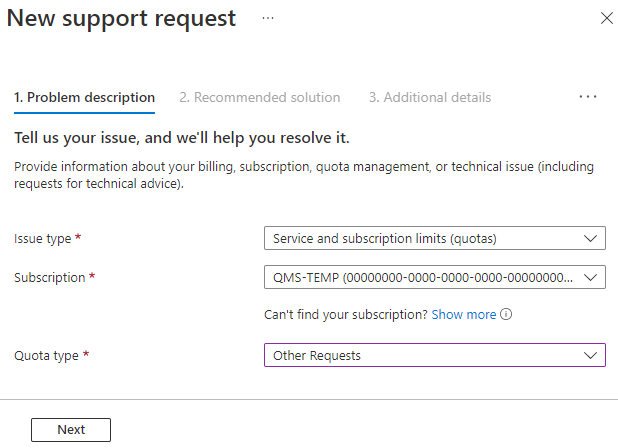Open the more options ellipsis beside the title
The image size is (618, 448).
pyautogui.click(x=268, y=19)
